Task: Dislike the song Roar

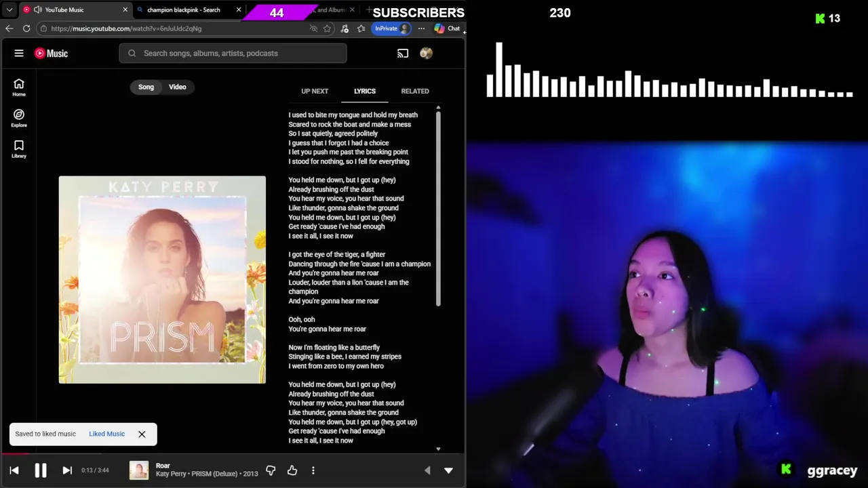Action: 271,470
